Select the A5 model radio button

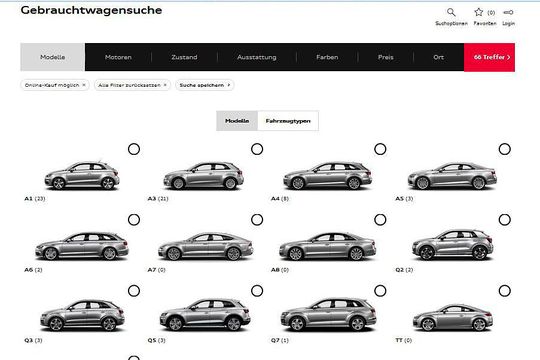click(505, 149)
